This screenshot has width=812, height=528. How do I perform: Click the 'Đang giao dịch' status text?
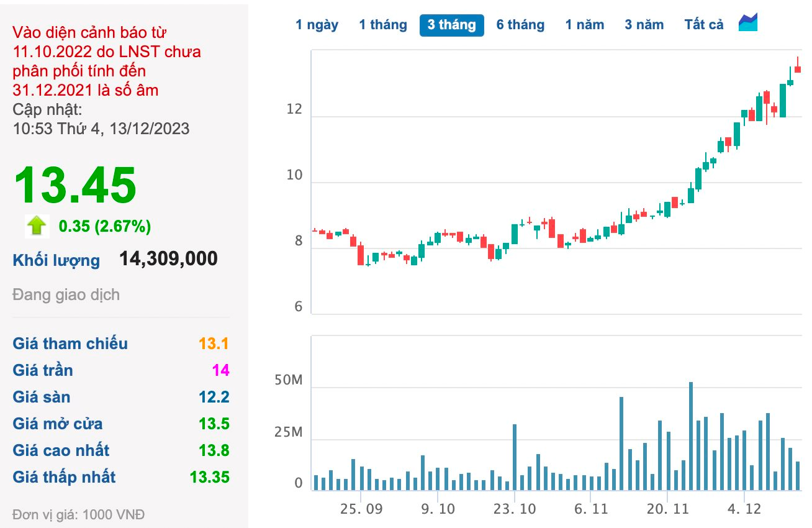66,294
